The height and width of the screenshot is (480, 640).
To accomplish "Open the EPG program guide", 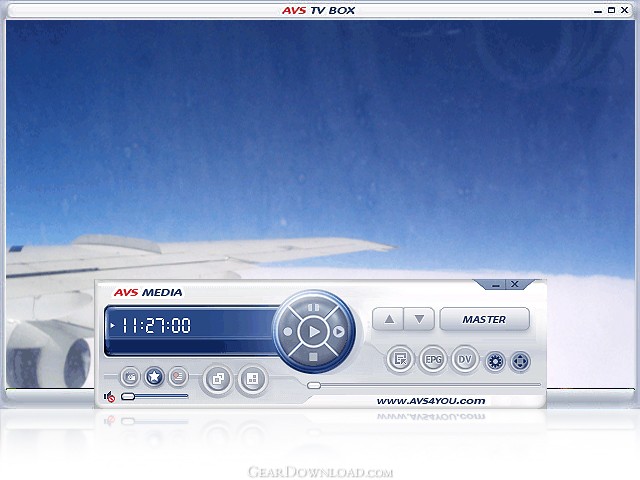I will (x=433, y=360).
